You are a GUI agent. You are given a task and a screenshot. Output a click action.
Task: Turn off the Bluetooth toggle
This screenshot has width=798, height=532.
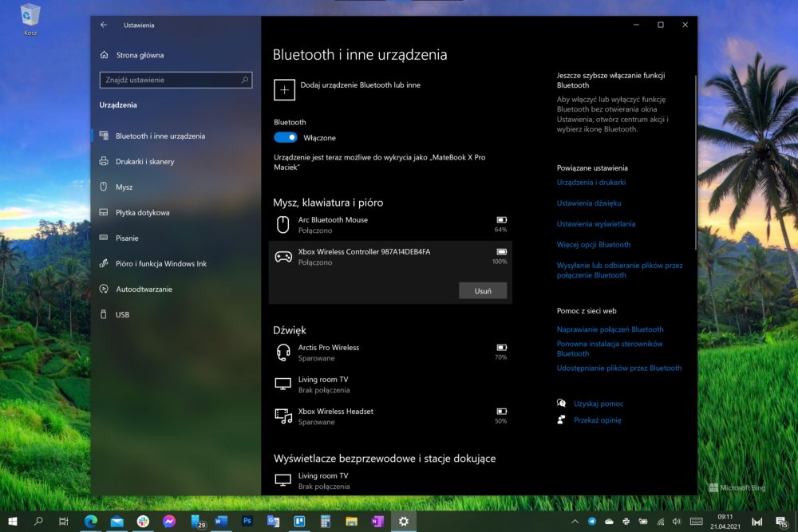[x=286, y=137]
